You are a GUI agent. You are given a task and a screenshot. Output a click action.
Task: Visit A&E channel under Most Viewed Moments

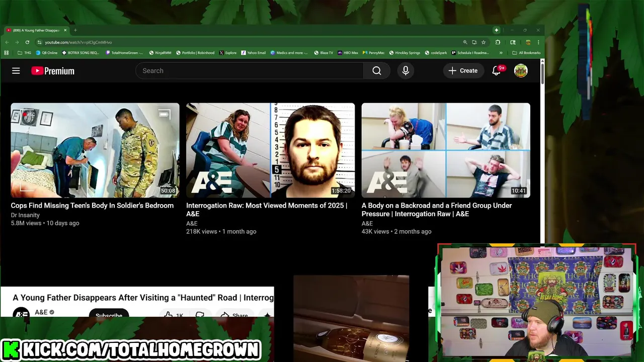[x=192, y=223]
